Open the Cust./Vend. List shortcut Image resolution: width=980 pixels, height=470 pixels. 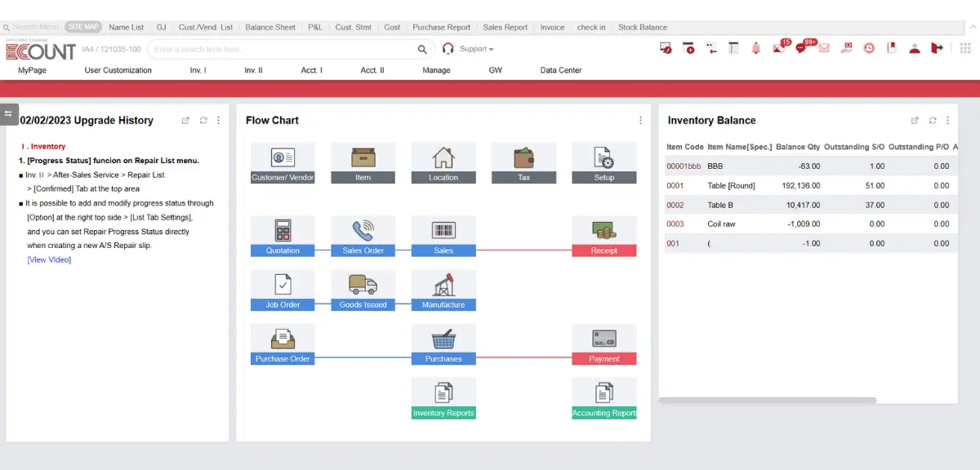[206, 27]
